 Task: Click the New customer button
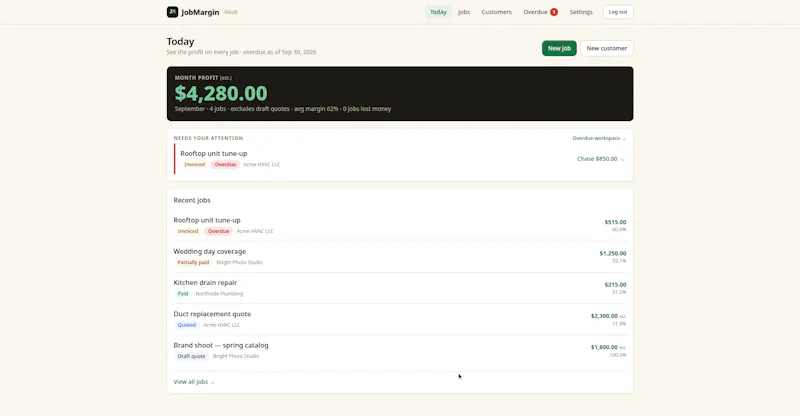click(x=607, y=48)
